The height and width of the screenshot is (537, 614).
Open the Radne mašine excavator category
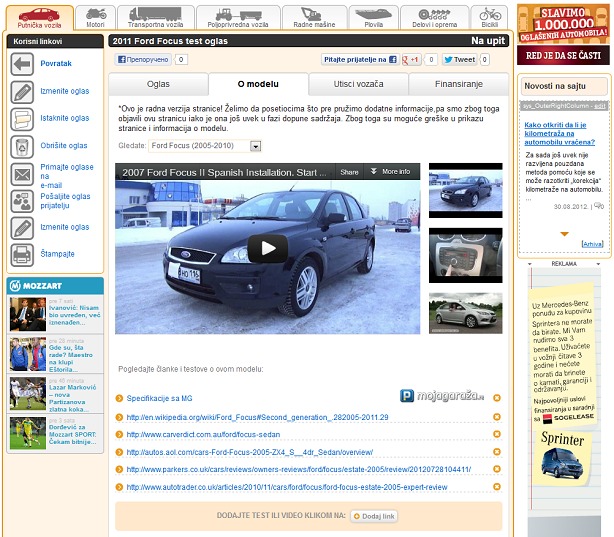[x=314, y=18]
